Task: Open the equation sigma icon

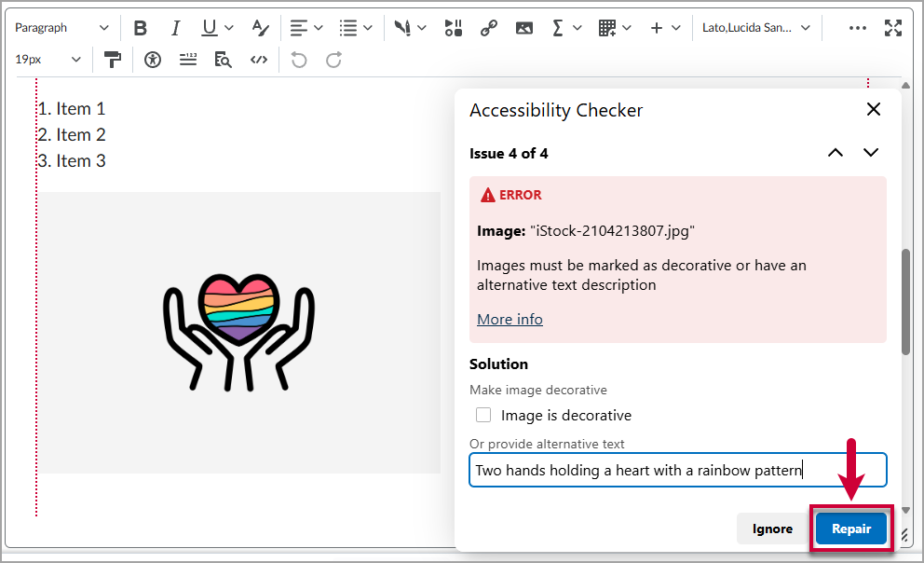Action: pyautogui.click(x=557, y=28)
